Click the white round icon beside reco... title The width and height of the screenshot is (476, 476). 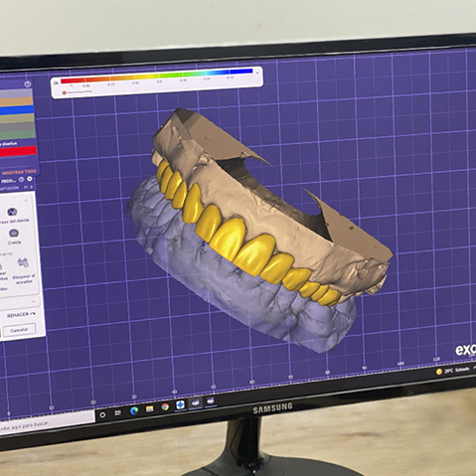pos(30,179)
